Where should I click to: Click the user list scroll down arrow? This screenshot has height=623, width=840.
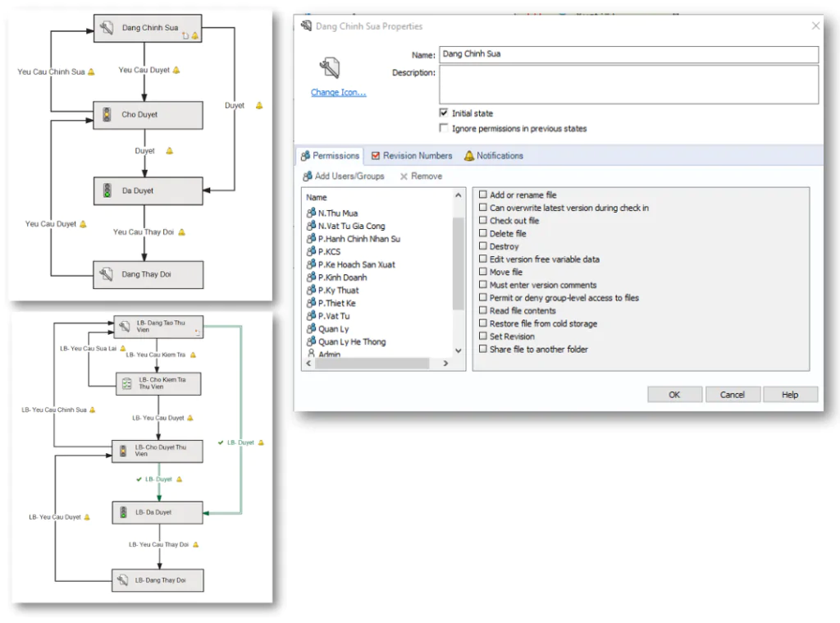pyautogui.click(x=459, y=350)
